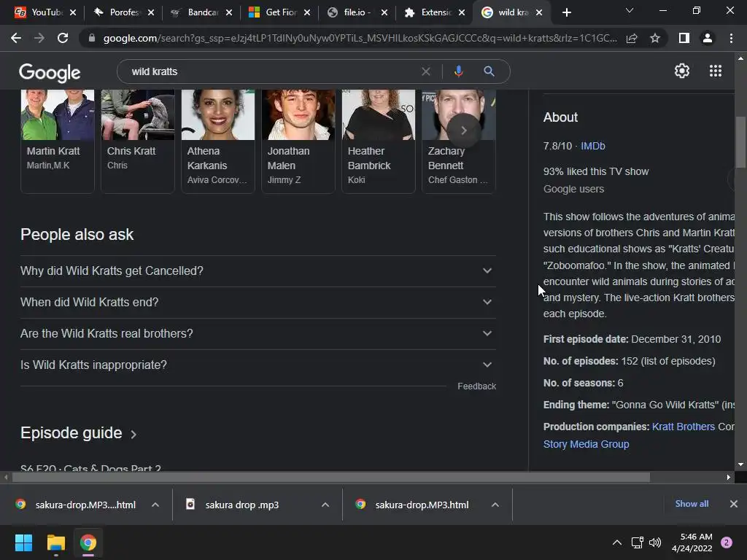Screen dimensions: 747x560
Task: Send Feedback on People also ask
Action: (x=476, y=386)
